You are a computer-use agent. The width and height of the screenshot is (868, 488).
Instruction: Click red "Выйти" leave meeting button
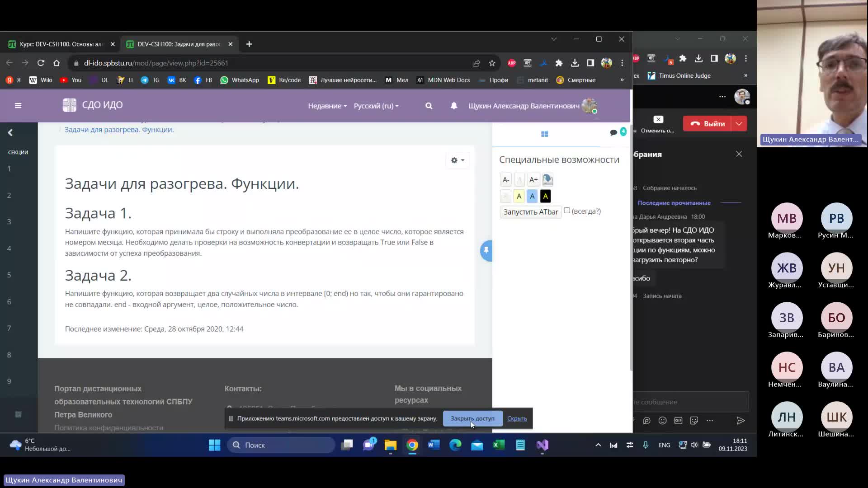[708, 123]
